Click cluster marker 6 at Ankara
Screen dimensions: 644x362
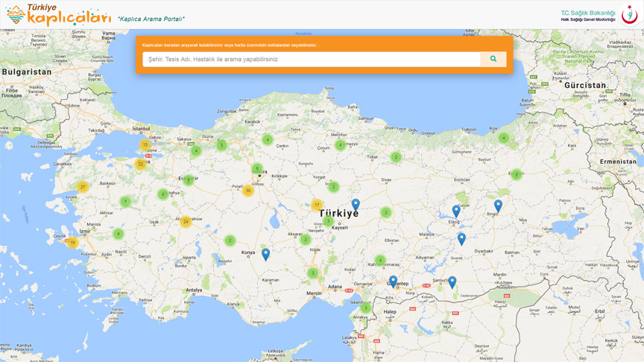(257, 168)
